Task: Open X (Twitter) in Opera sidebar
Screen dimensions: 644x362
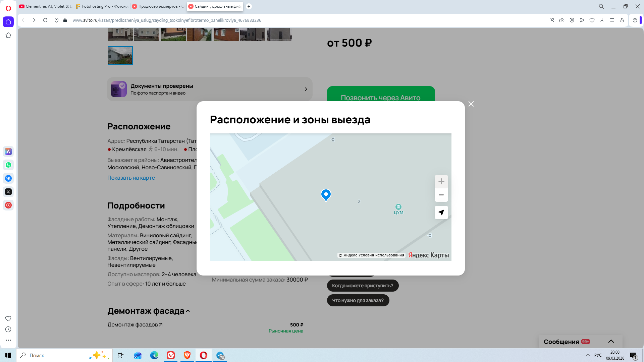Action: point(8,192)
